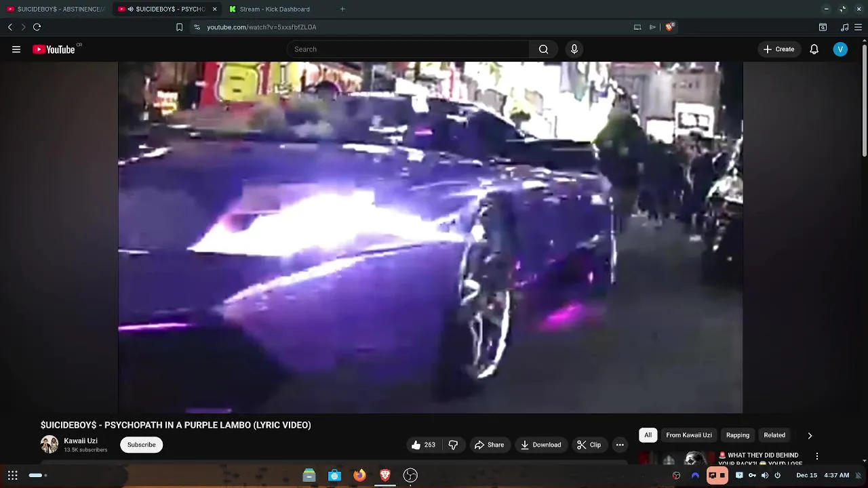Open the power menu tray icon
Screen dimensions: 868x488
click(x=778, y=475)
